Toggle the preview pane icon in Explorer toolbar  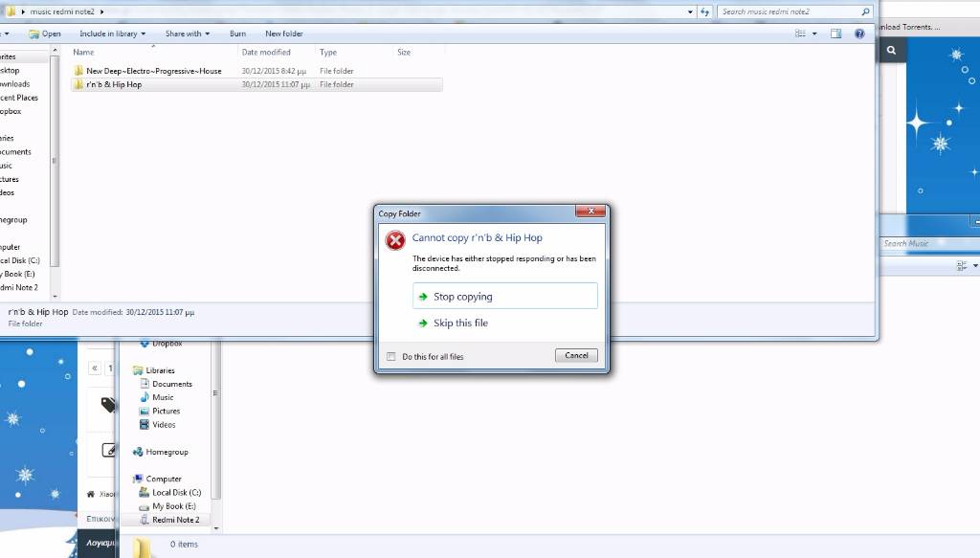click(x=835, y=33)
